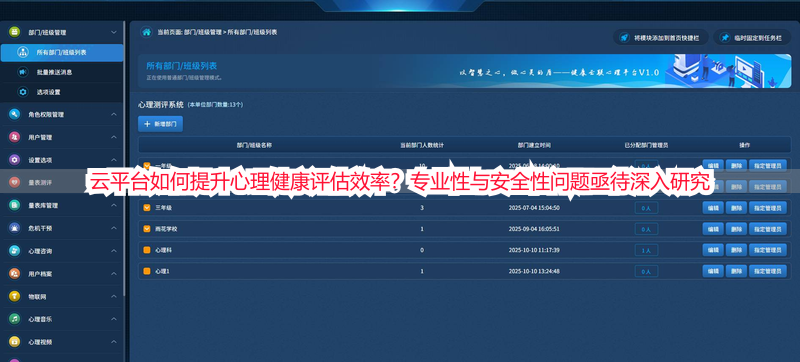Delete the 心理科 department
This screenshot has height=362, width=800.
[x=736, y=250]
